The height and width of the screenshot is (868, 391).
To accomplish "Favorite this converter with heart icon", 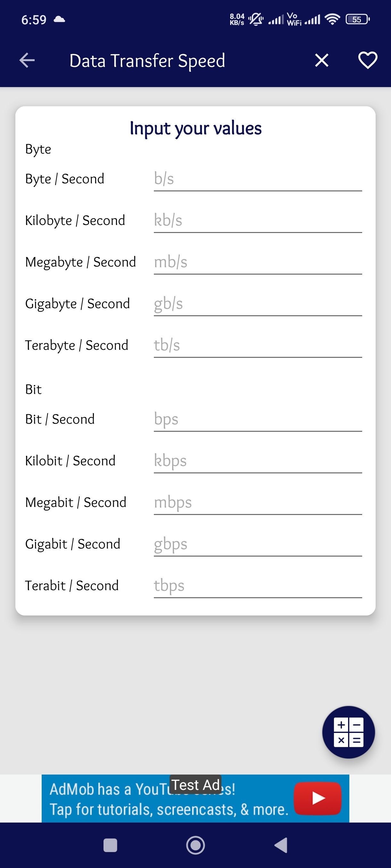I will click(367, 61).
